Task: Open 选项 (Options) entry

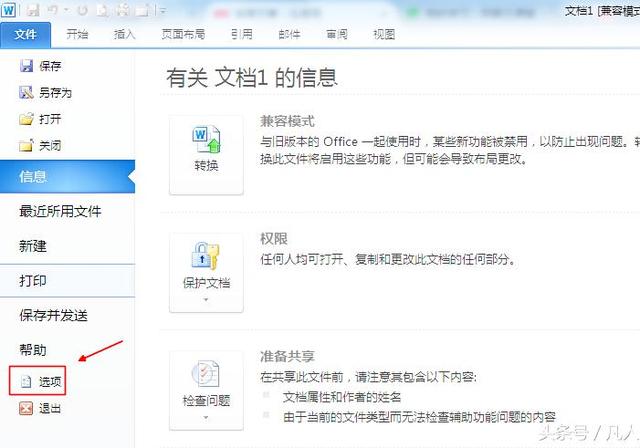Action: pyautogui.click(x=38, y=381)
